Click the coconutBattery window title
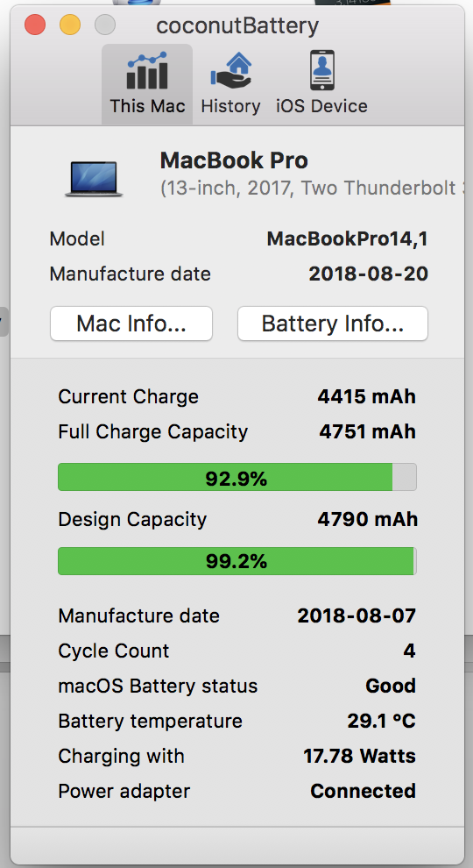Viewport: 473px width, 868px height. click(238, 25)
